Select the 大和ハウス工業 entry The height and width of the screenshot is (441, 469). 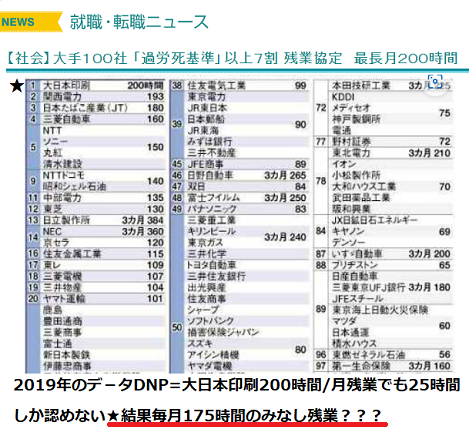click(x=364, y=186)
